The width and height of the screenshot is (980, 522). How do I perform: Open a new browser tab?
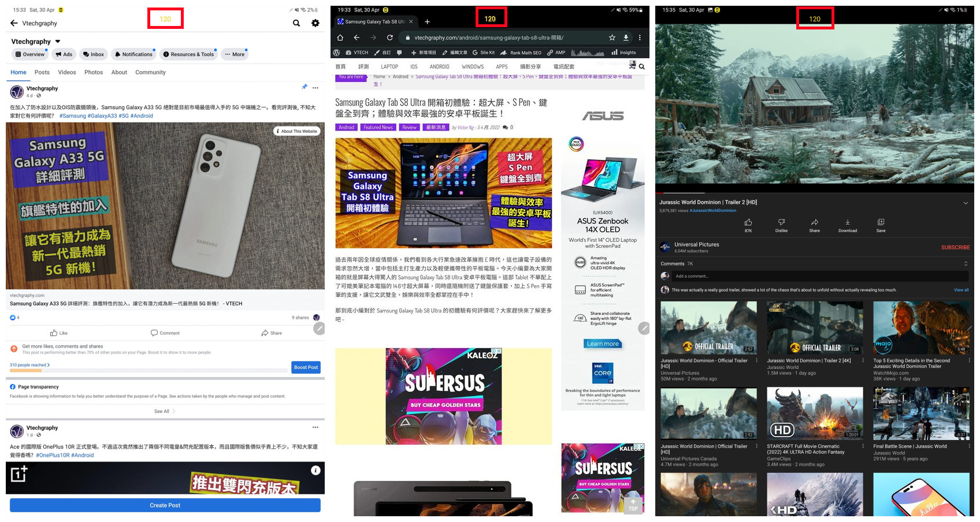click(428, 21)
